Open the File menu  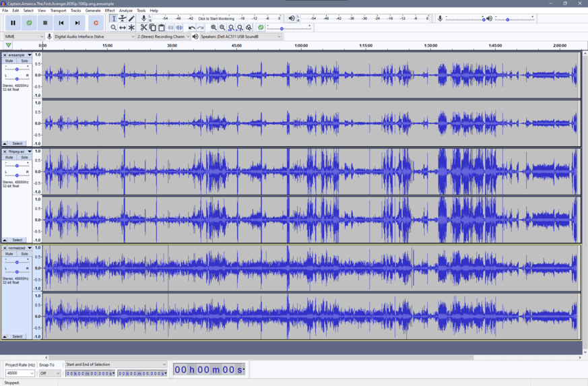point(5,11)
